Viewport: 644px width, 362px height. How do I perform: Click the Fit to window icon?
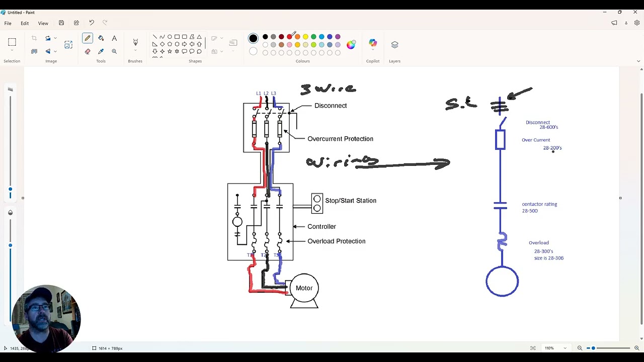[533, 348]
